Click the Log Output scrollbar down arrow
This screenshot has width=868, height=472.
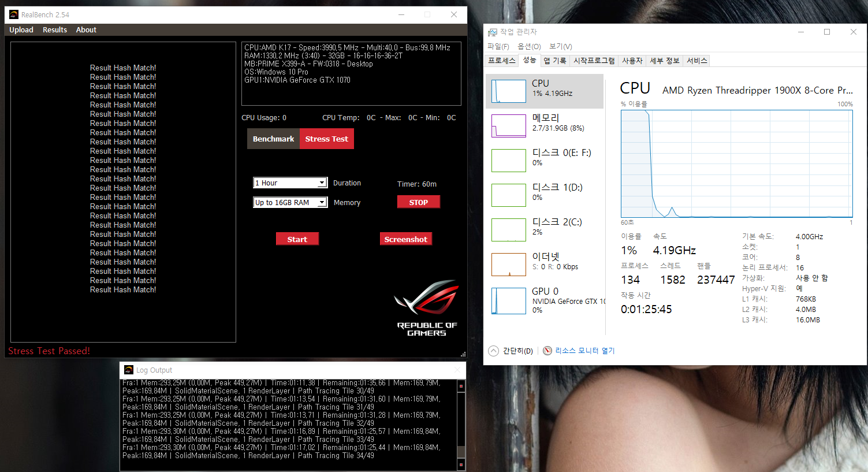click(461, 464)
